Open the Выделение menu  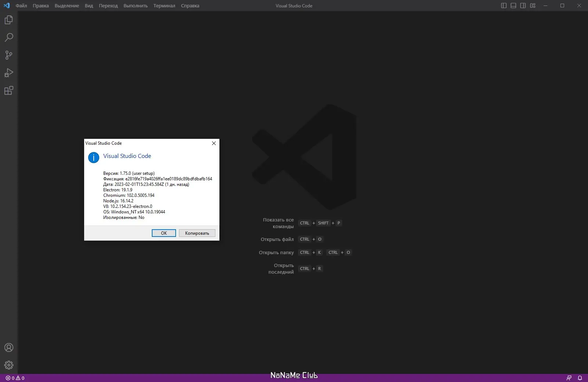[x=67, y=6]
